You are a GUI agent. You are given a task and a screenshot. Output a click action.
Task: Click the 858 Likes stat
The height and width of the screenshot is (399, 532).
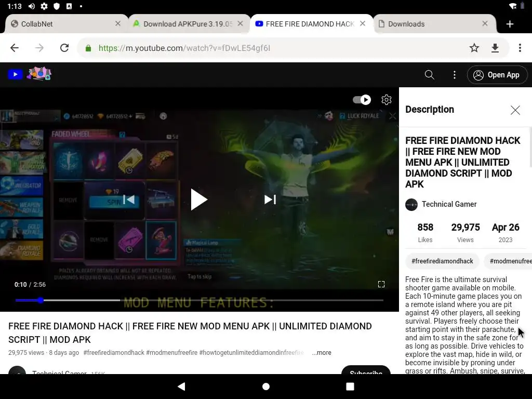(x=425, y=233)
